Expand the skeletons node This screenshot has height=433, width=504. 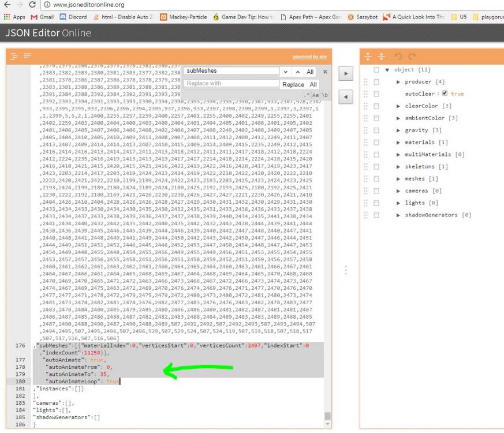click(x=398, y=167)
